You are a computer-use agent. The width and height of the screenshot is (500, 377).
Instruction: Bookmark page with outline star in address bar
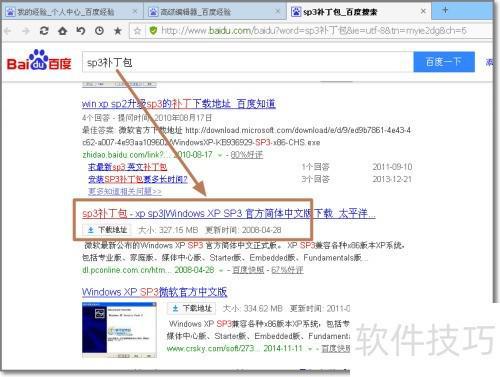[137, 31]
